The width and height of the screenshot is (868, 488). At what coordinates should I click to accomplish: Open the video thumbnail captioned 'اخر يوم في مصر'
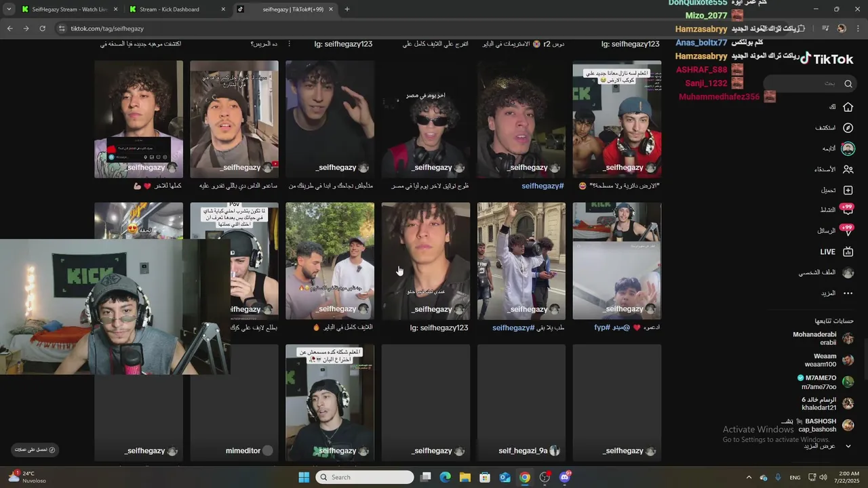[x=425, y=119]
